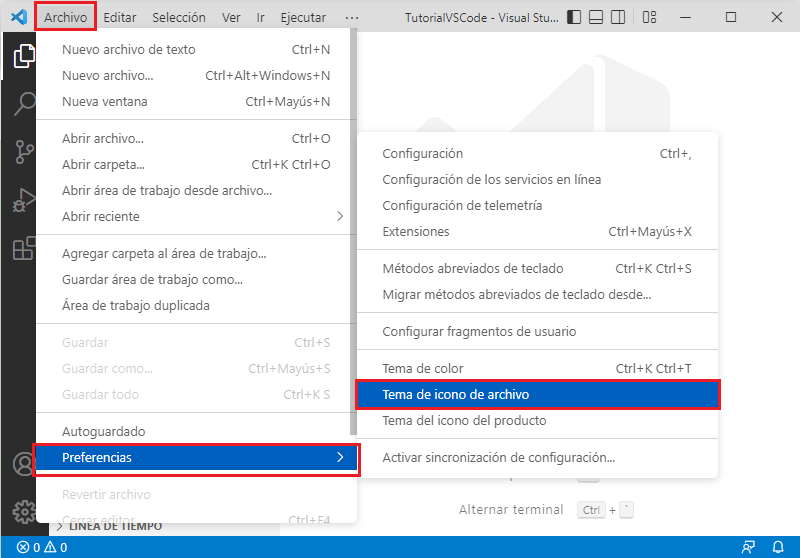Screen dimensions: 800x558
Task: Select Nueva ventana
Action: (x=196, y=102)
